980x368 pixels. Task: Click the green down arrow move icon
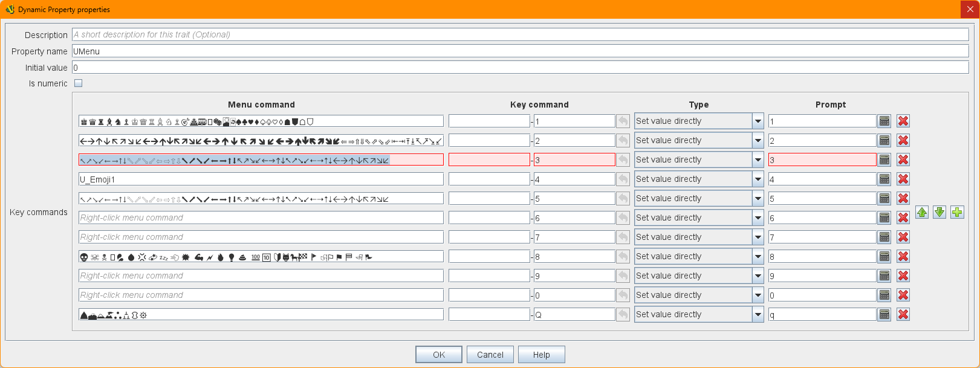click(939, 212)
